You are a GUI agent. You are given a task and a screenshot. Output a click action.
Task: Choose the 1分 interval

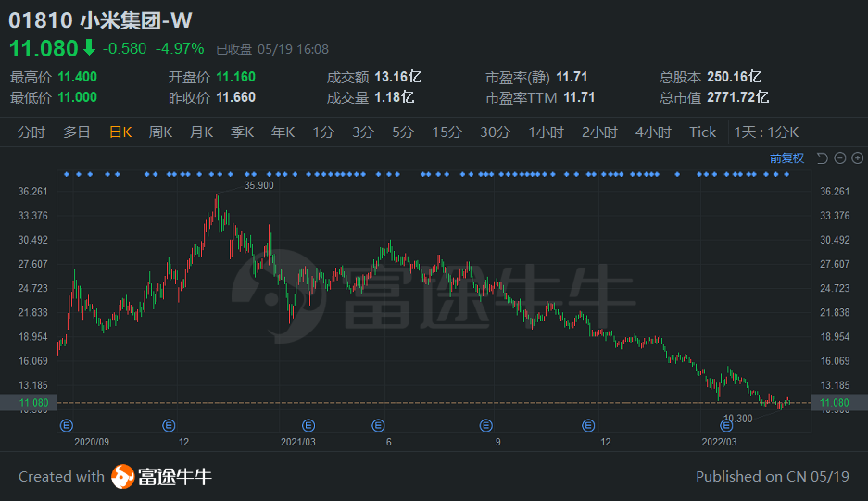pyautogui.click(x=322, y=132)
